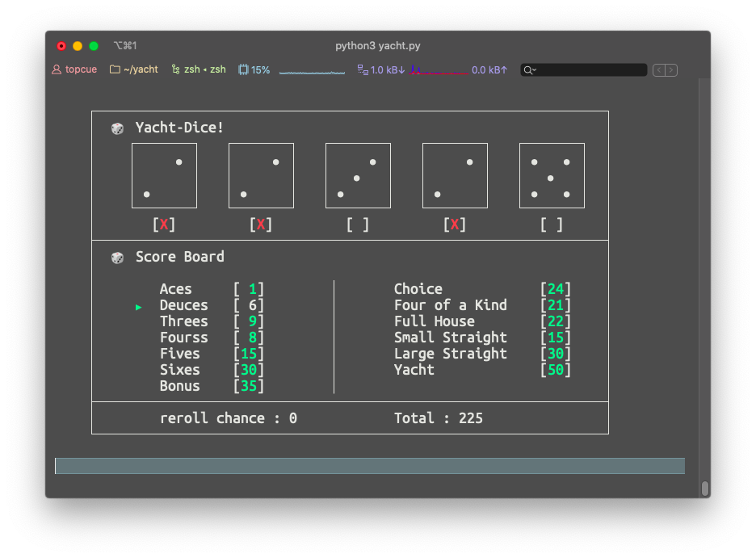
Task: Select the Sixes score row
Action: (x=212, y=370)
